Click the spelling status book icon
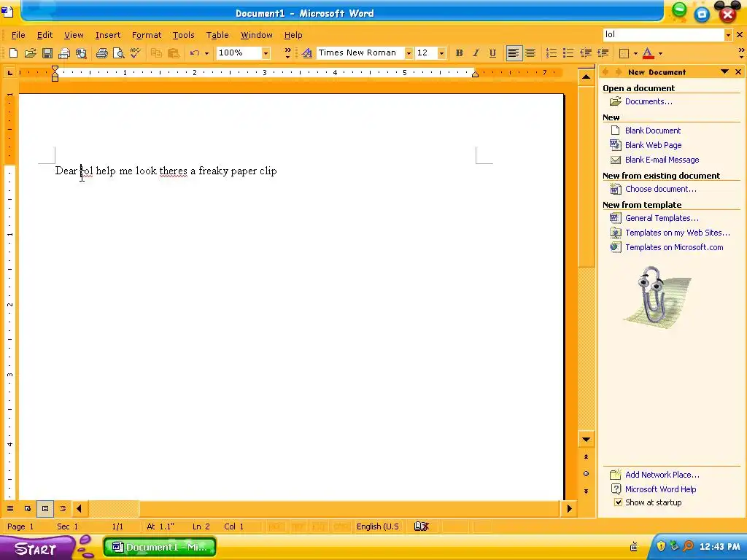747x560 pixels. [422, 526]
